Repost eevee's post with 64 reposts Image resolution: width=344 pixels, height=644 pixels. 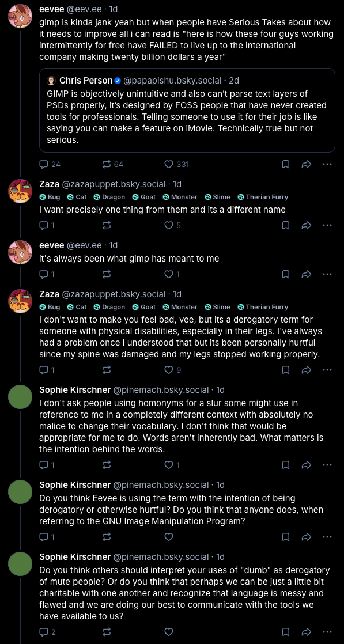pyautogui.click(x=112, y=164)
